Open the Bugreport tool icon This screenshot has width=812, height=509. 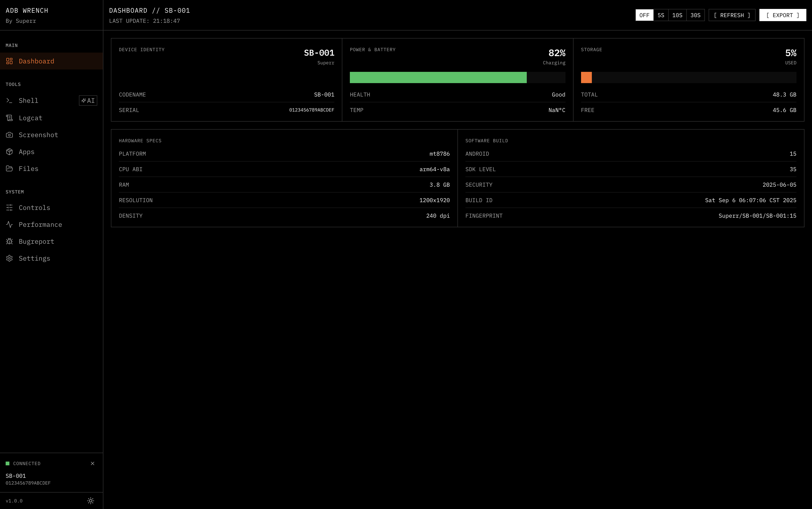[9, 241]
